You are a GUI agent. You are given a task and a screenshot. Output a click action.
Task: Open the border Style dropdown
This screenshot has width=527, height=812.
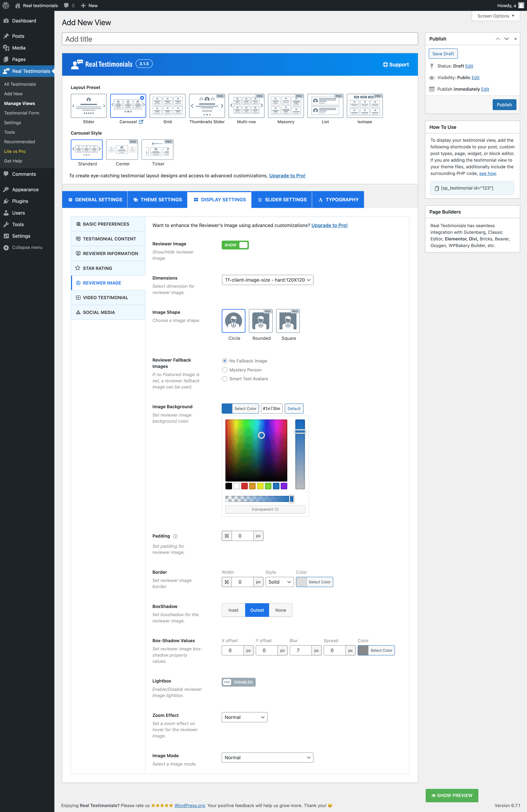(x=279, y=582)
